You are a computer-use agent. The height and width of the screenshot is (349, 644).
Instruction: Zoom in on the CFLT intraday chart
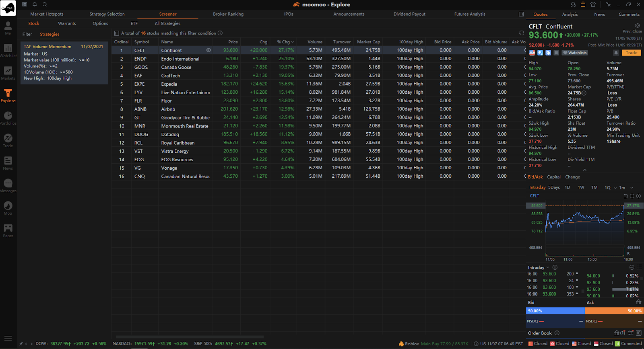tap(639, 196)
